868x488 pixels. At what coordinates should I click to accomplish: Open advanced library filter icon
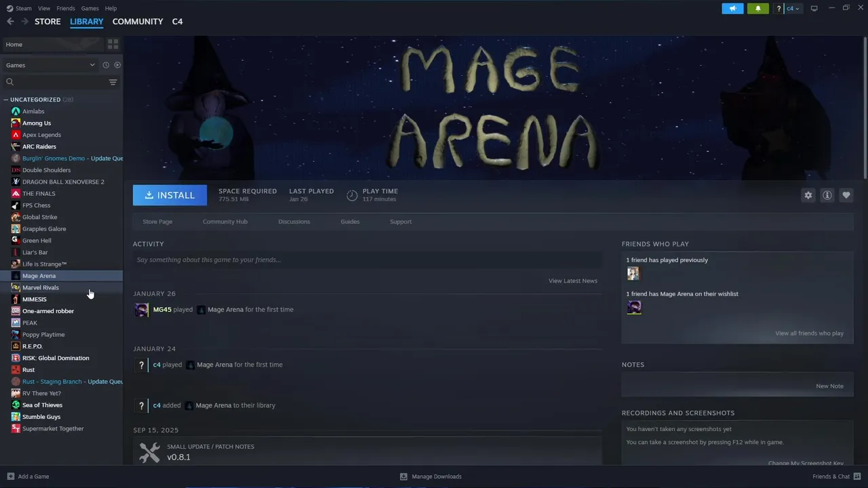coord(113,82)
